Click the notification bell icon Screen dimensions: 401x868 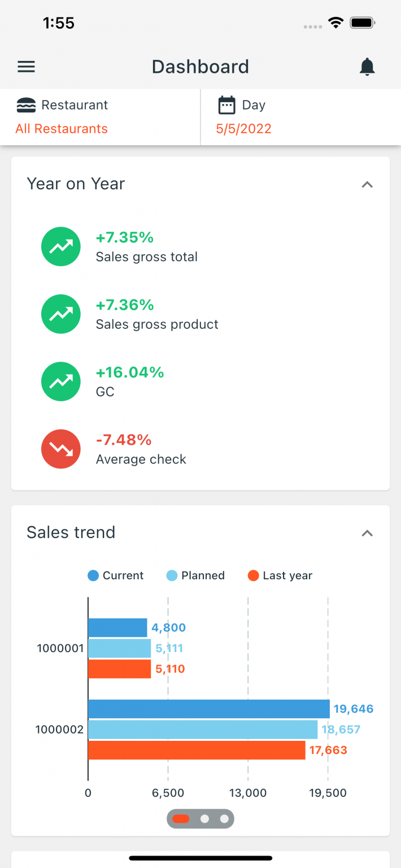(367, 66)
